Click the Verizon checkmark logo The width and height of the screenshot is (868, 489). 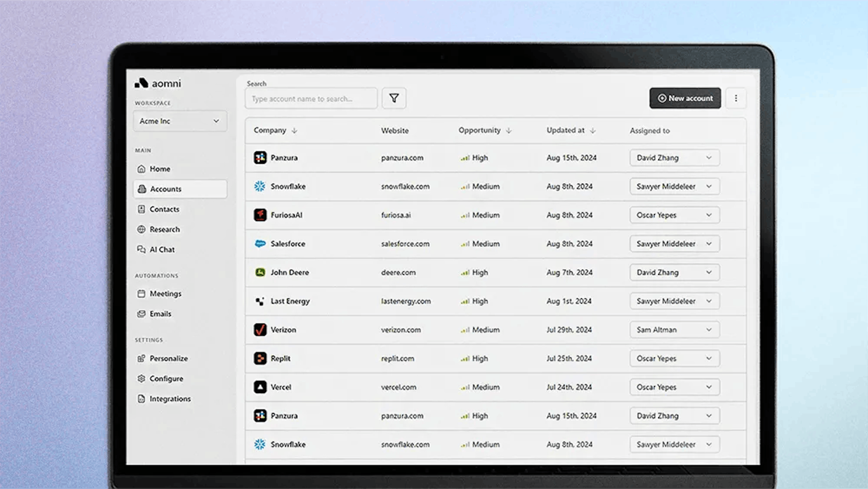260,330
